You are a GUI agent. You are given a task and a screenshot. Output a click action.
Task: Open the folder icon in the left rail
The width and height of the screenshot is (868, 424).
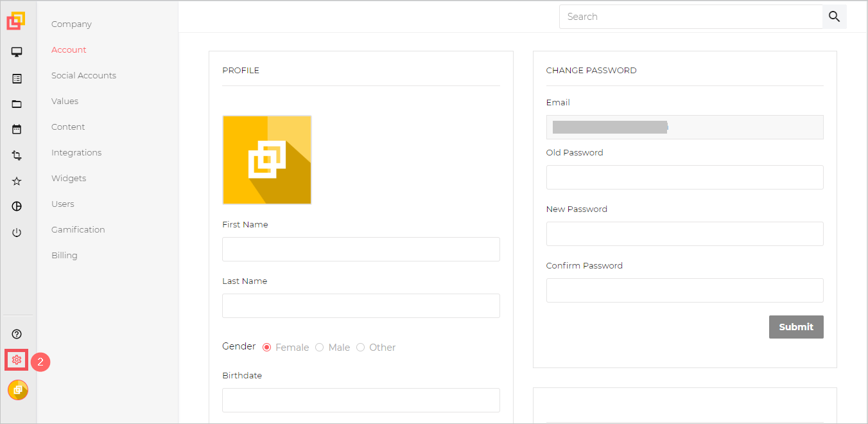(17, 103)
